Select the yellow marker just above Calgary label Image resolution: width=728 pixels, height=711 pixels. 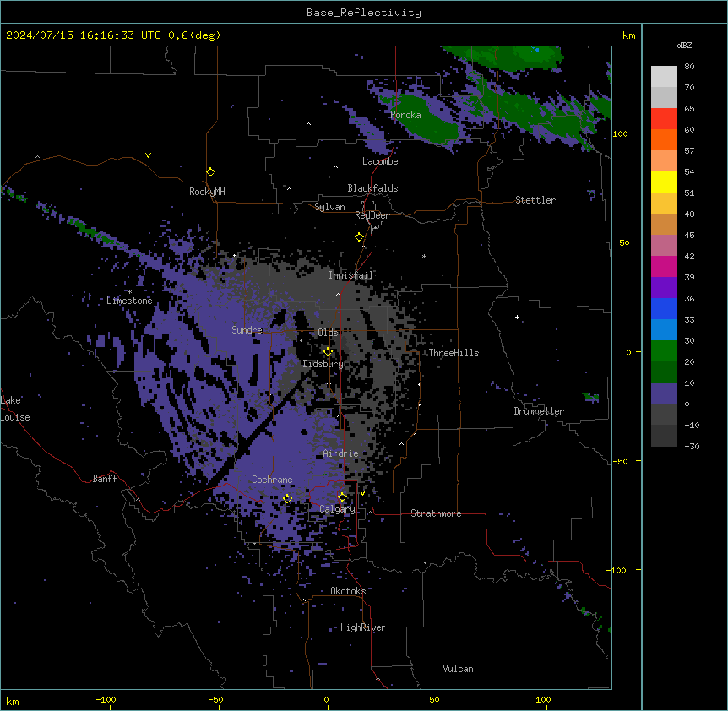pyautogui.click(x=342, y=497)
